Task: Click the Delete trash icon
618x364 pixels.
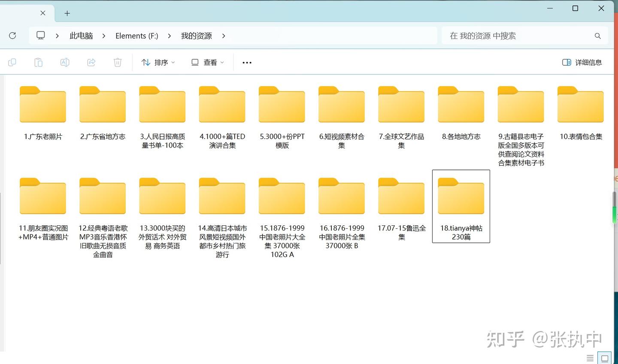Action: click(x=118, y=63)
